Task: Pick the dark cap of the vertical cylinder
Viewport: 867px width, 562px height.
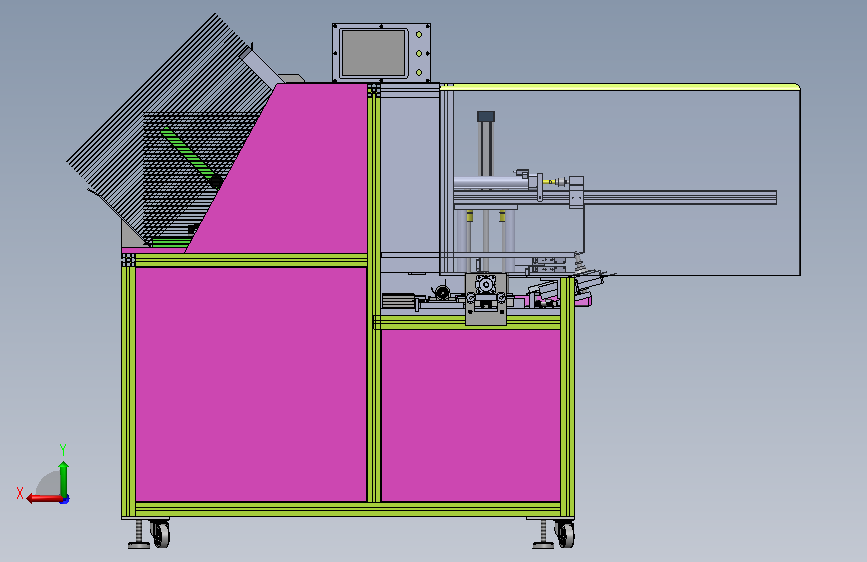Action: 486,116
